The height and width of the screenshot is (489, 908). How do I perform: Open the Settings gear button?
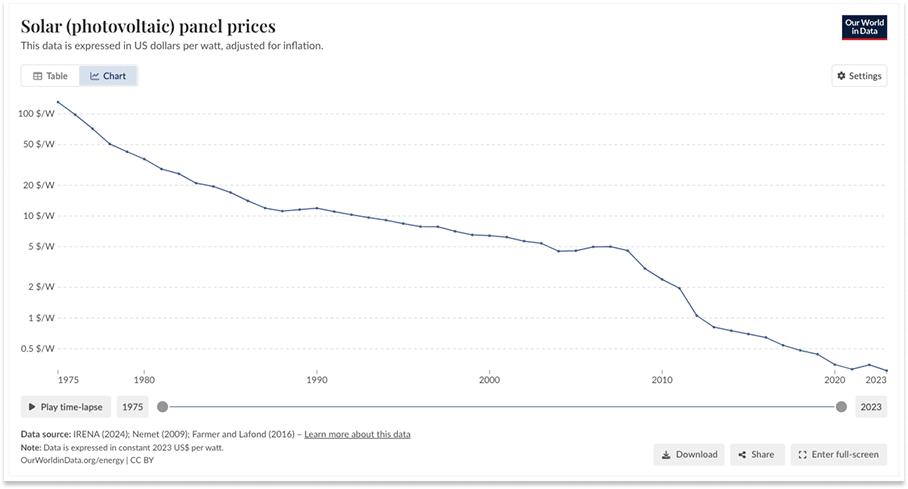point(859,76)
